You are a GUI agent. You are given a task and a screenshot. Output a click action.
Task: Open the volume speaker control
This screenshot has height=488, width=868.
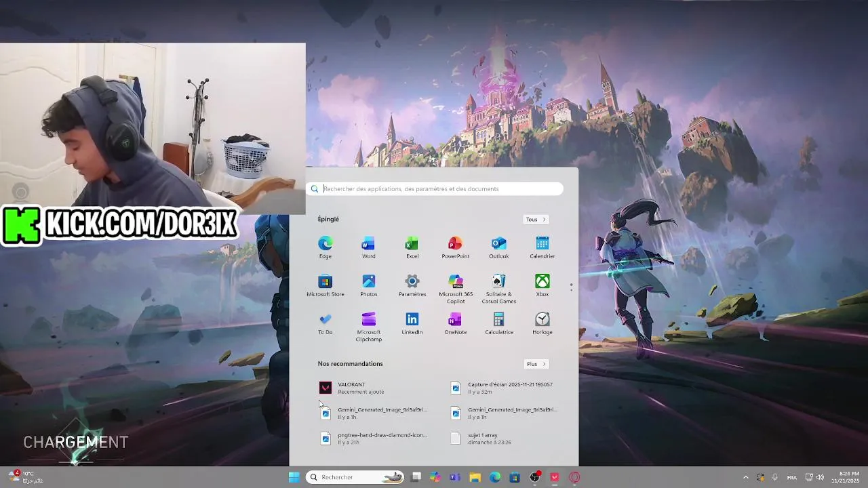820,477
